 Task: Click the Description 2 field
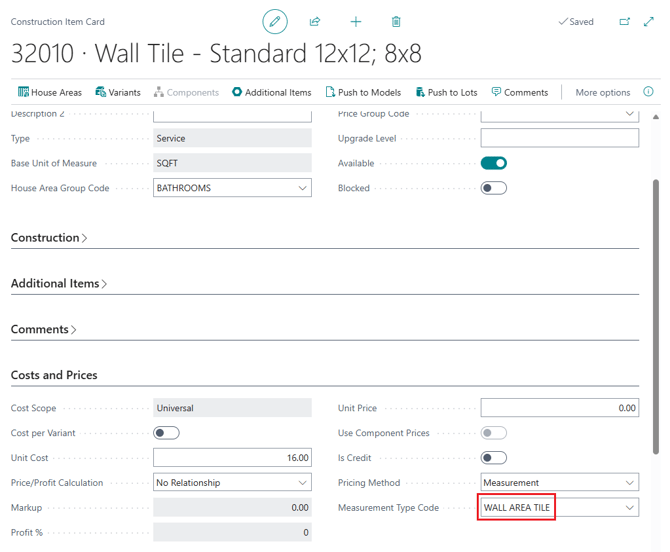[232, 116]
